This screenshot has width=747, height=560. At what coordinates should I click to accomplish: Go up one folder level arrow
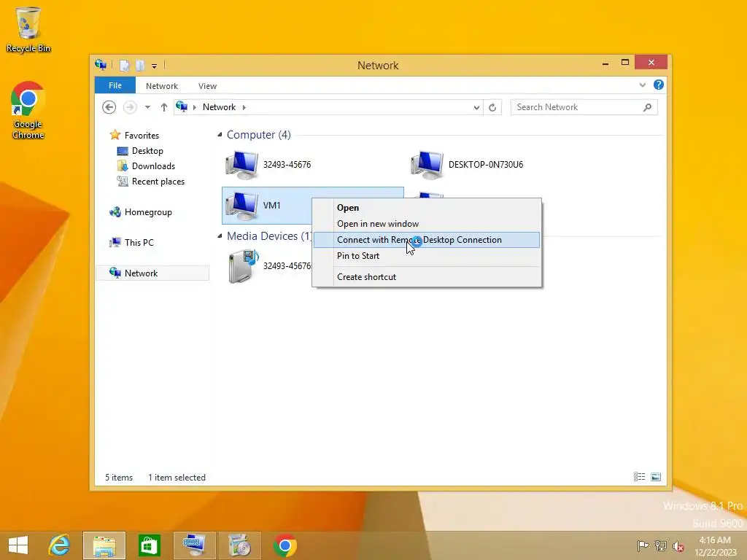tap(164, 107)
